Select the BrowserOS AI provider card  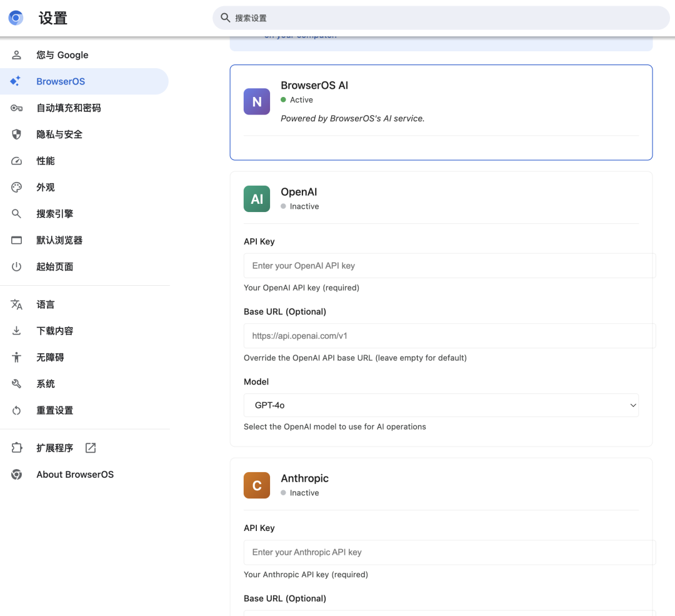441,112
